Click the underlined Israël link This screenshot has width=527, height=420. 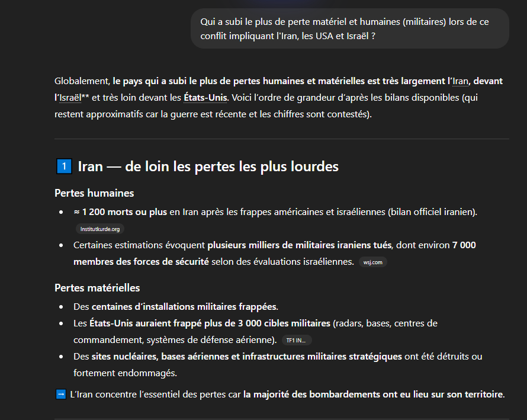pyautogui.click(x=70, y=97)
